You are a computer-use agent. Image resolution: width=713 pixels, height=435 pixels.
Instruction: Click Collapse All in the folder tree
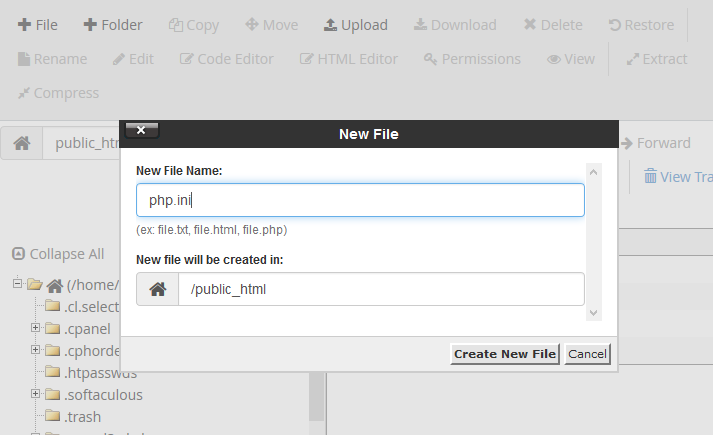pos(58,254)
